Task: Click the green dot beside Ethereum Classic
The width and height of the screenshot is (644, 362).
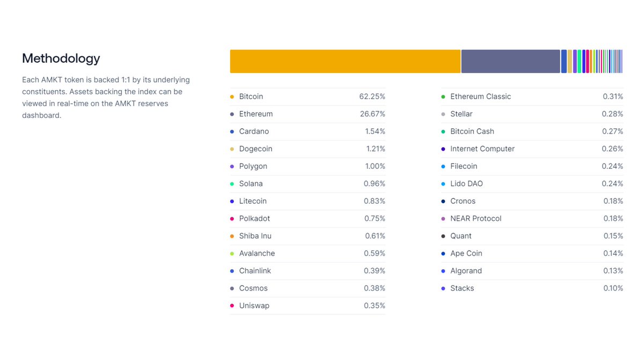Action: 443,97
